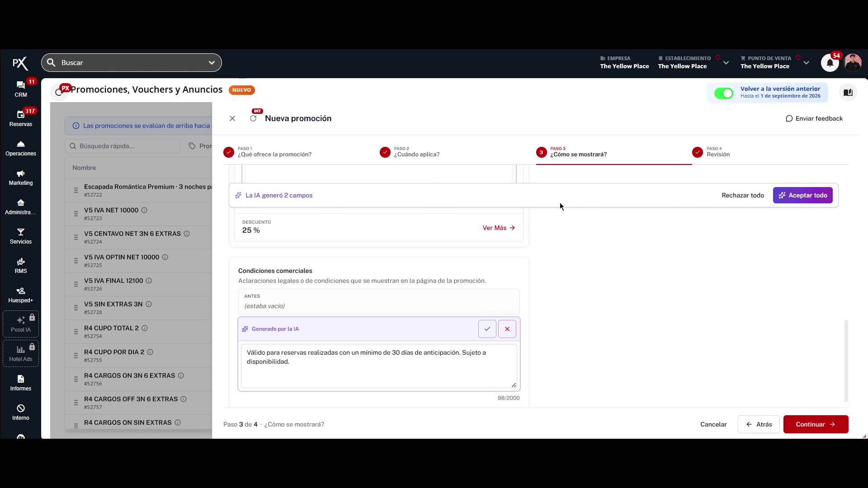Click the refresh icon beside Nueva promoción

click(253, 118)
